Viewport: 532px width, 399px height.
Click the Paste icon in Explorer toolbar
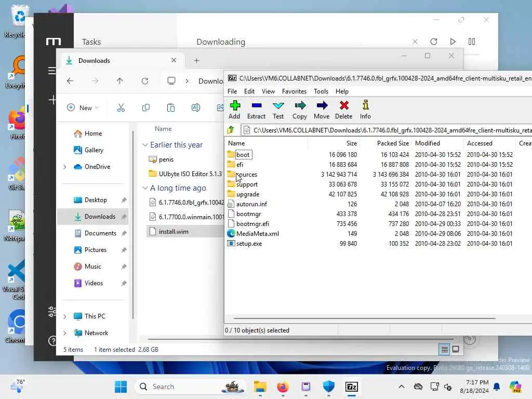(x=170, y=108)
